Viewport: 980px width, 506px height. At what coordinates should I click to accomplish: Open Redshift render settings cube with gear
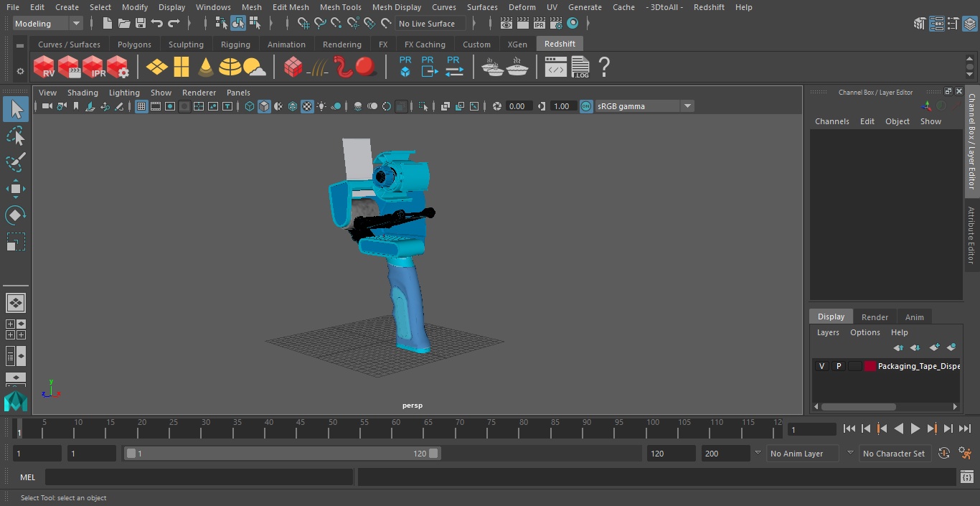(x=118, y=67)
